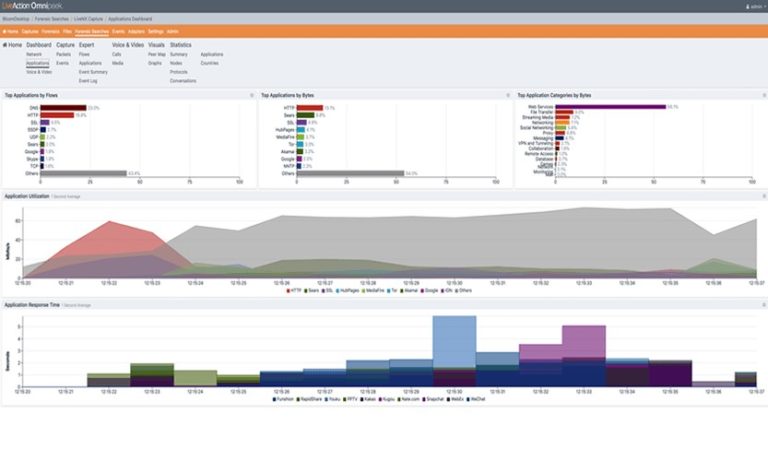Open the Application Utilization panel options icon
Screen dimensions: 768x461
[762, 196]
